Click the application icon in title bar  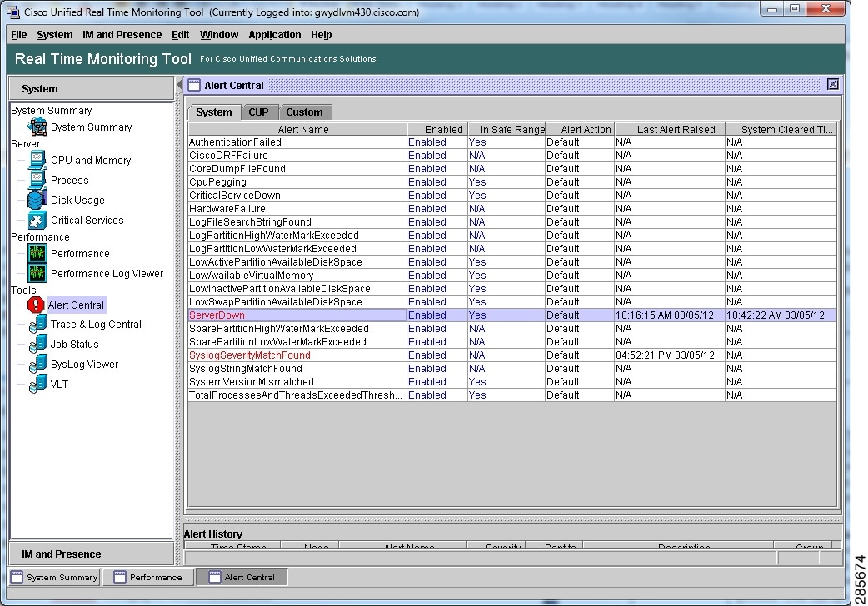13,12
